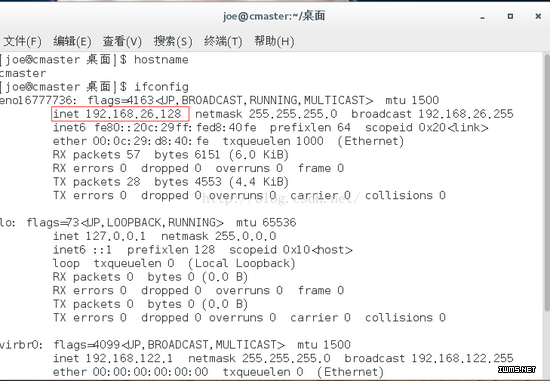Click the 'hostname' command text
Image resolution: width=550 pixels, height=381 pixels.
[x=161, y=60]
